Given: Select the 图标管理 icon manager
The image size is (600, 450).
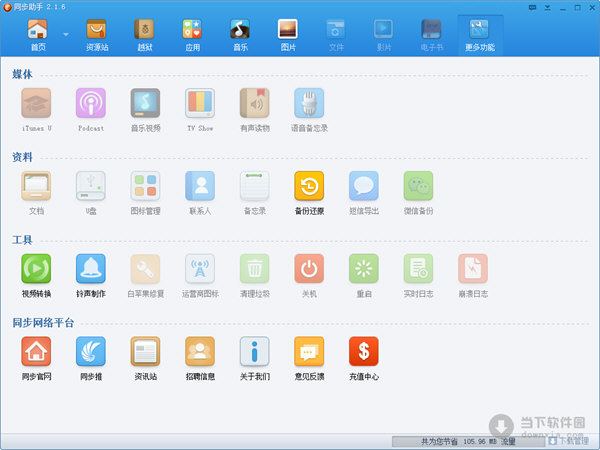Looking at the screenshot, I should pos(145,187).
